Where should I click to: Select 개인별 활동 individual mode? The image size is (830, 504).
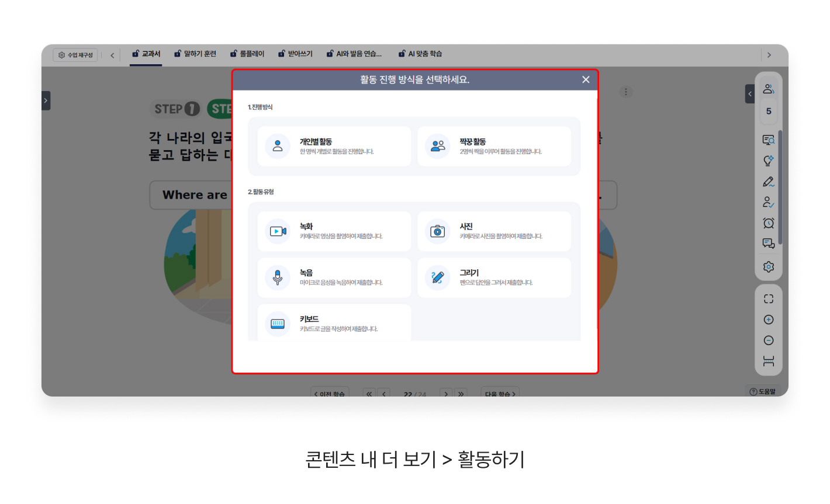pos(334,146)
